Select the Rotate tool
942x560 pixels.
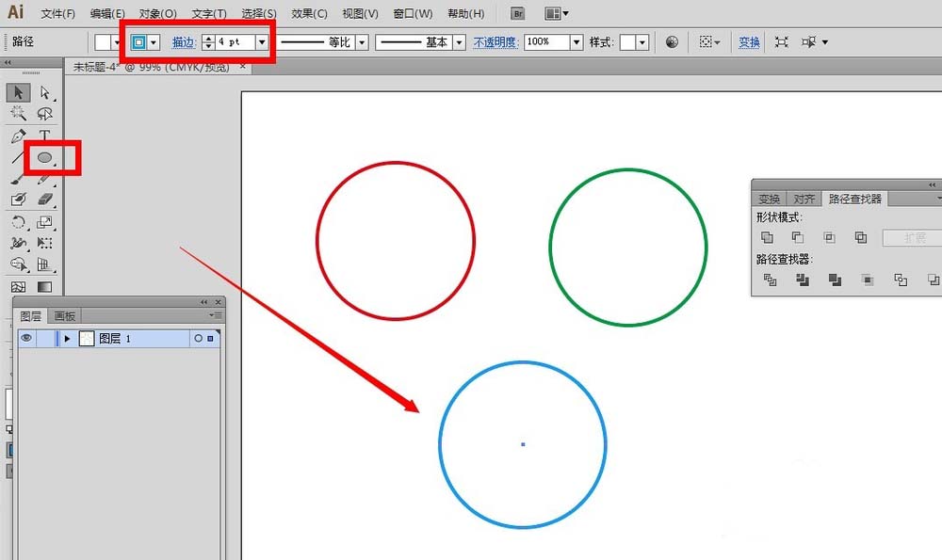[x=18, y=222]
